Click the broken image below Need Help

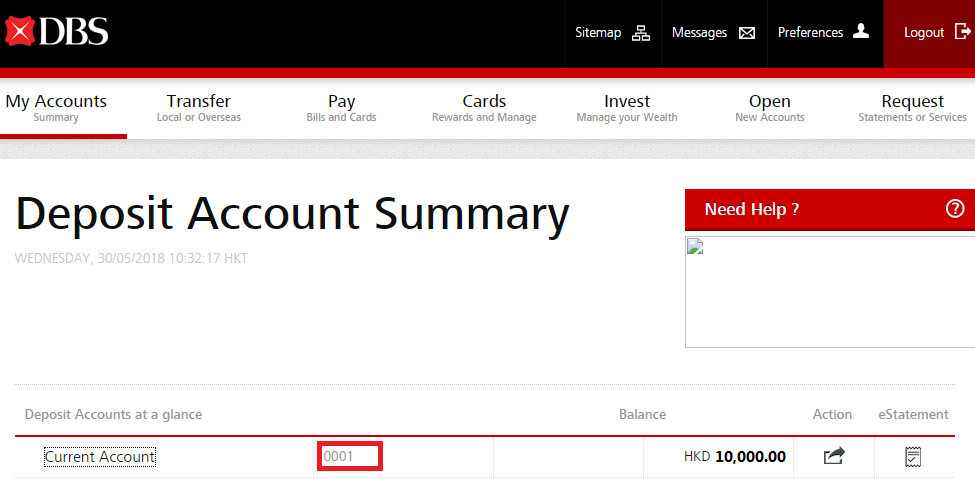829,291
